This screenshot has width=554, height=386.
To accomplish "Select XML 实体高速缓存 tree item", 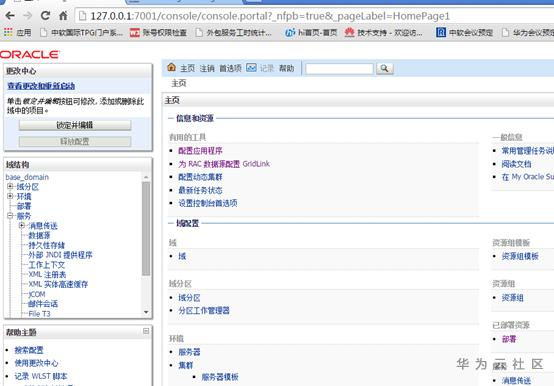I will (58, 284).
